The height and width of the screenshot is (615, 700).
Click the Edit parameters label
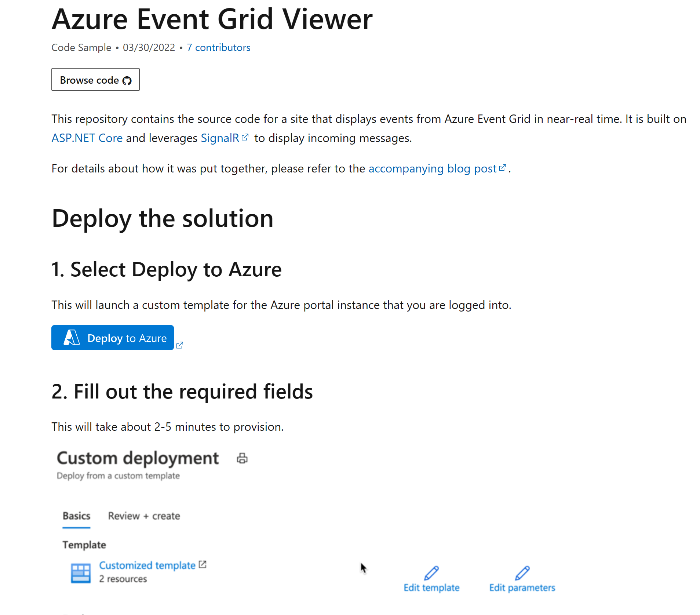[522, 588]
